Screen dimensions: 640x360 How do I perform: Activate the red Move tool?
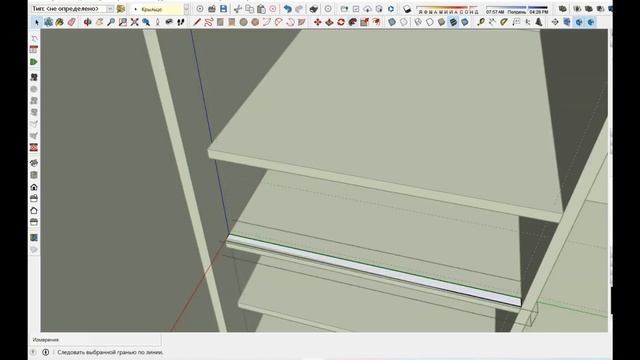[x=318, y=22]
